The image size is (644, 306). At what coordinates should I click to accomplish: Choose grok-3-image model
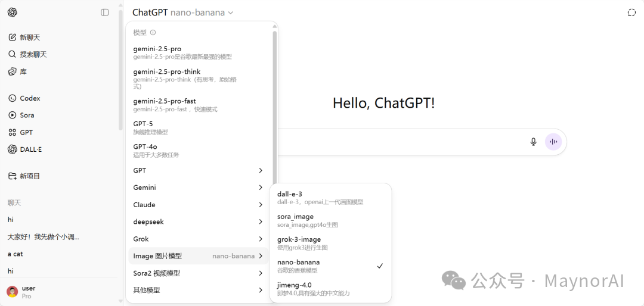pyautogui.click(x=330, y=243)
